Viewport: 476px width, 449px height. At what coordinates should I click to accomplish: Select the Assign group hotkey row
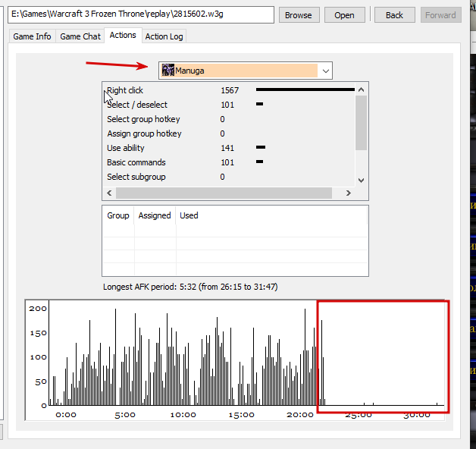click(229, 133)
